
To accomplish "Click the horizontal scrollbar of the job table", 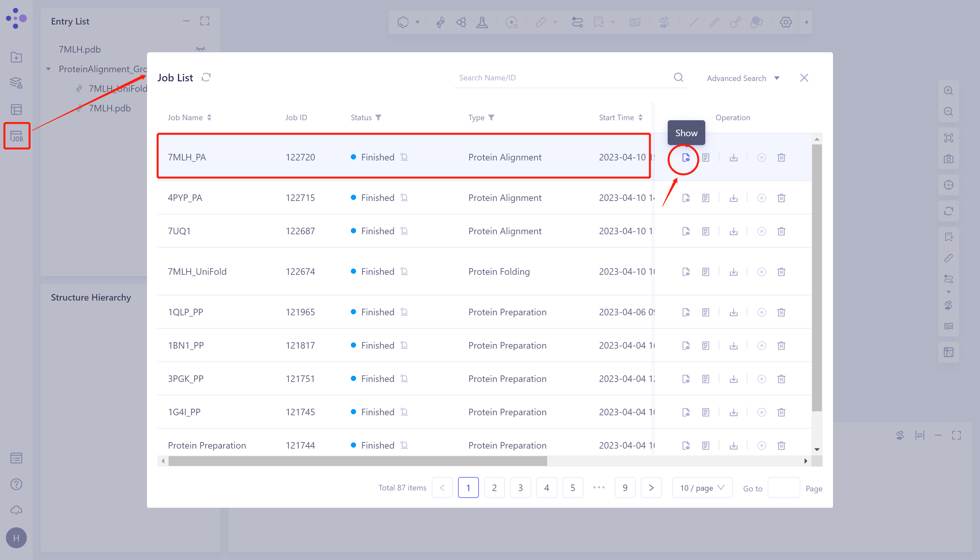I will [x=358, y=461].
